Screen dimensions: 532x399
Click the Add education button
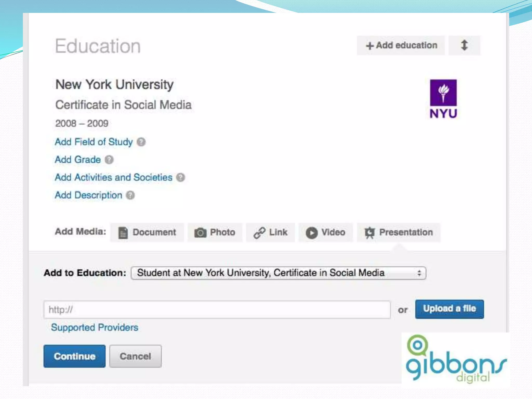pyautogui.click(x=401, y=45)
